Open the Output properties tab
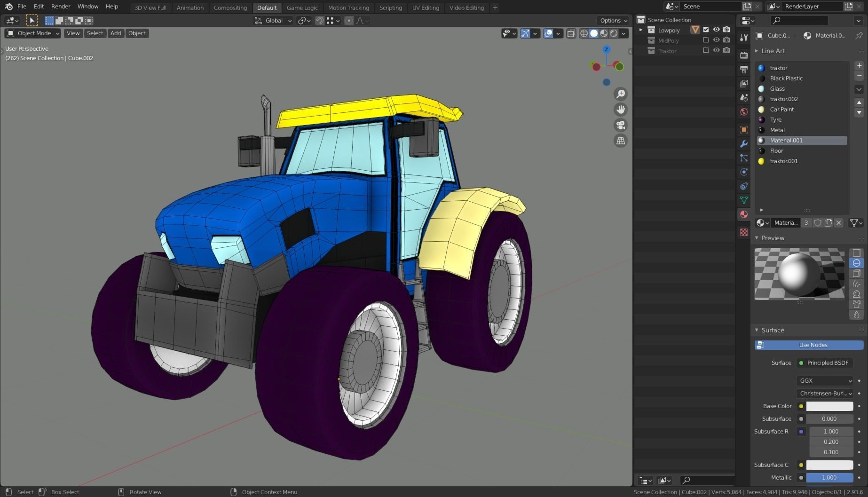 pos(744,69)
